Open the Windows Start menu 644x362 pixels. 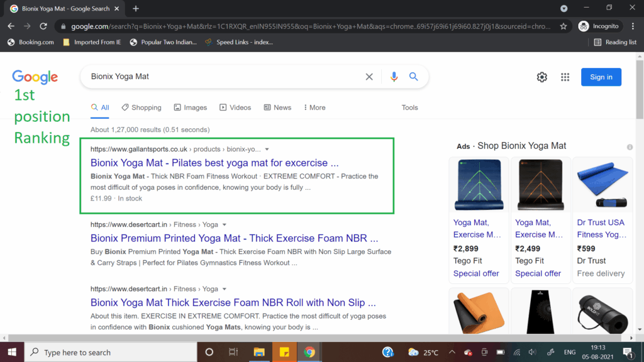[x=12, y=352]
